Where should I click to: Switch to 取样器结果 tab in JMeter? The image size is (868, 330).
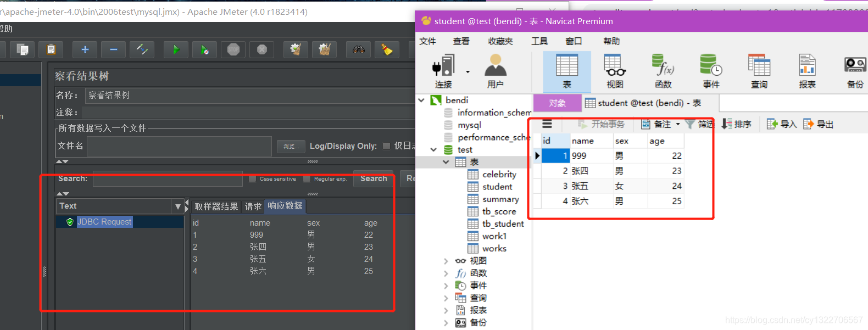(216, 206)
